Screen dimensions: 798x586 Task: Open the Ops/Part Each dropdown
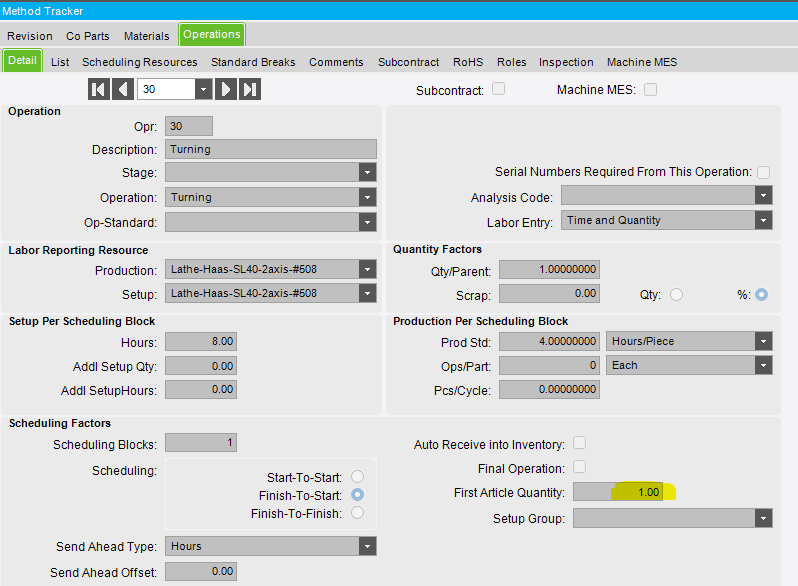(x=763, y=365)
